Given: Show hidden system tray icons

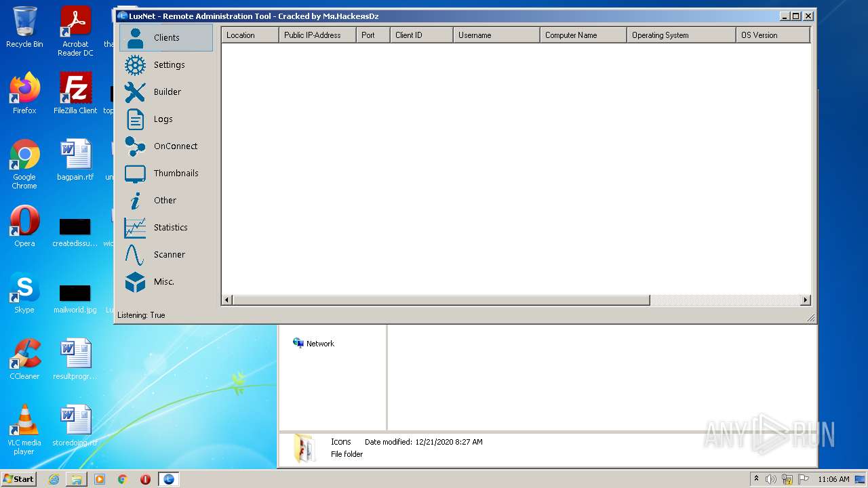Looking at the screenshot, I should (756, 479).
